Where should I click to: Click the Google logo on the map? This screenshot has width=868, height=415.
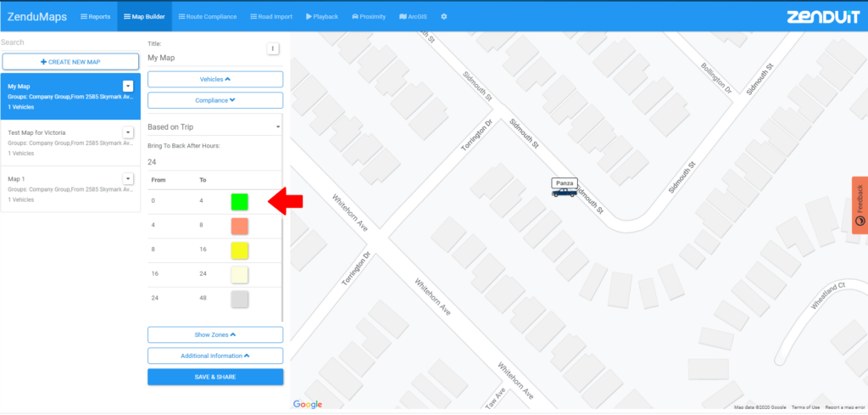click(x=307, y=405)
